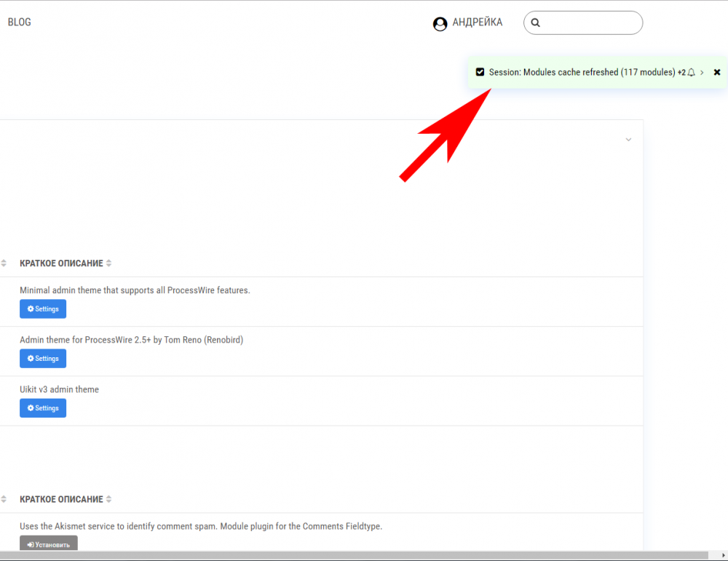The height and width of the screenshot is (561, 728).
Task: Click inside the top search field
Action: point(590,23)
